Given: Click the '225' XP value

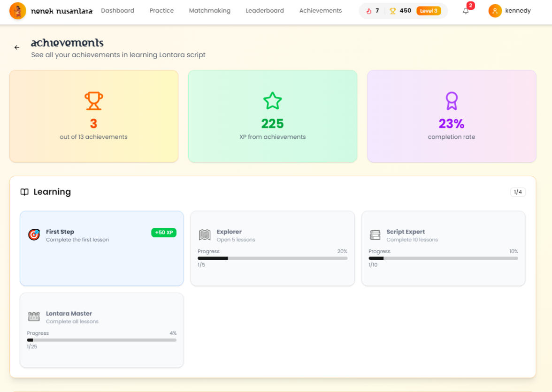Looking at the screenshot, I should pos(272,124).
